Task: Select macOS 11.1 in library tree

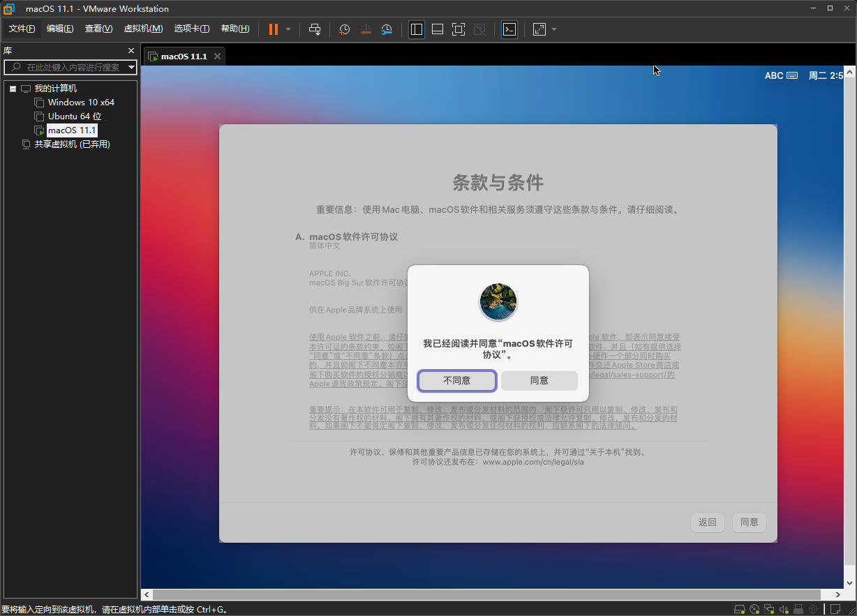Action: coord(72,130)
